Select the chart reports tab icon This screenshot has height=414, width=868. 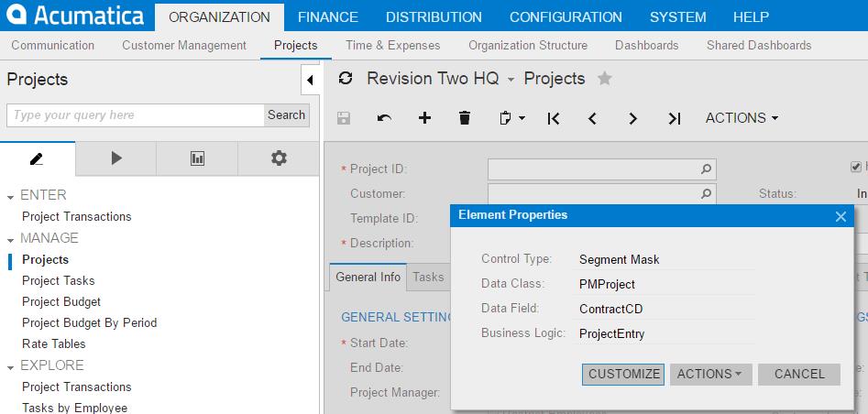[197, 158]
